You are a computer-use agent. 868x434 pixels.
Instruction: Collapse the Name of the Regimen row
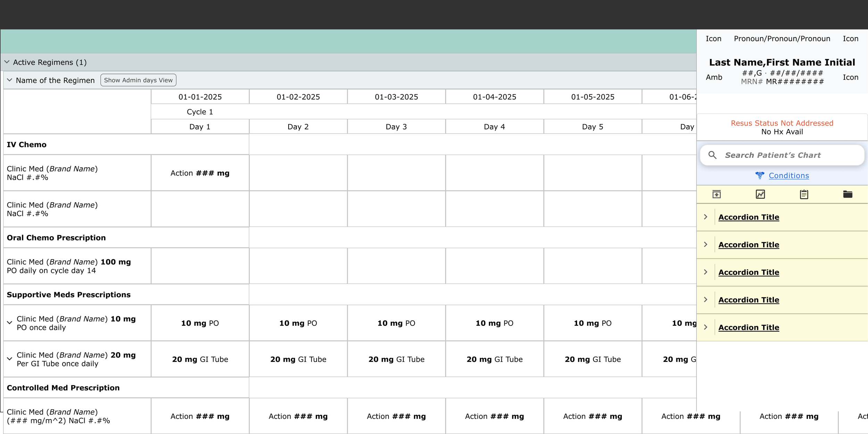click(10, 80)
